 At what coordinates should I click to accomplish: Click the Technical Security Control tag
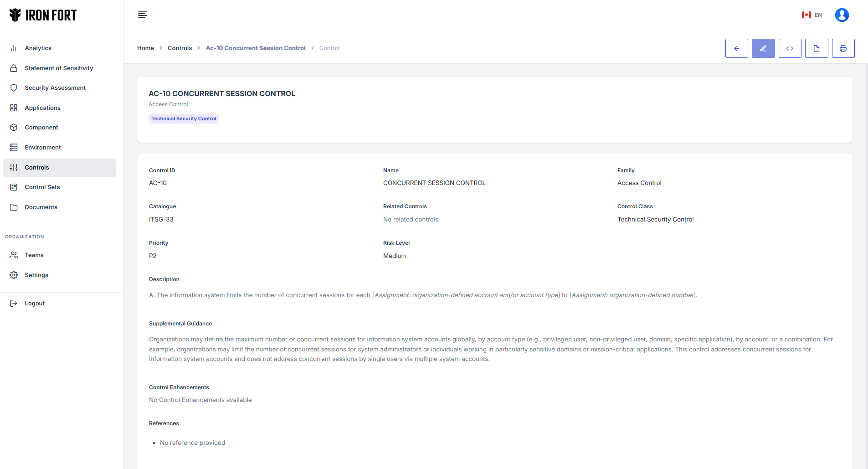click(x=184, y=119)
